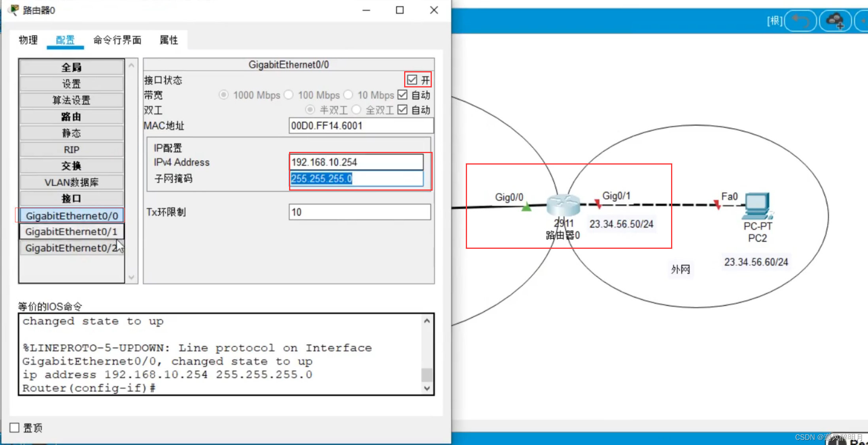
Task: Switch to the CLI (命令行界面) tab
Action: tap(117, 40)
